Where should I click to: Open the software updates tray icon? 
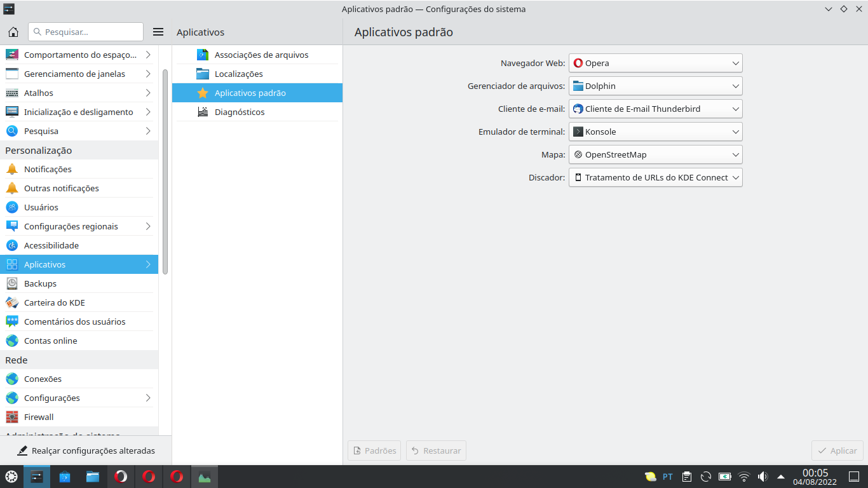pyautogui.click(x=706, y=477)
